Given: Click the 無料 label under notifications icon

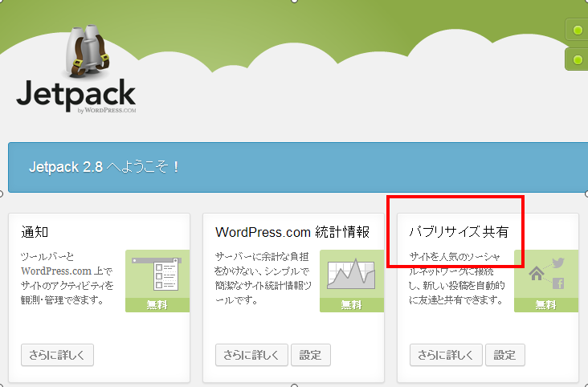Looking at the screenshot, I should [x=157, y=305].
